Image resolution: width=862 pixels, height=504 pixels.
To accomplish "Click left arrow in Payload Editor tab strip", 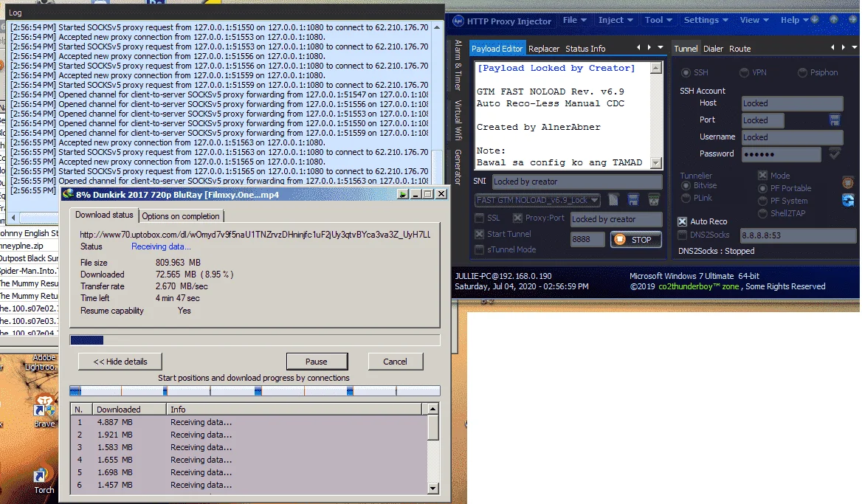I will [x=638, y=48].
